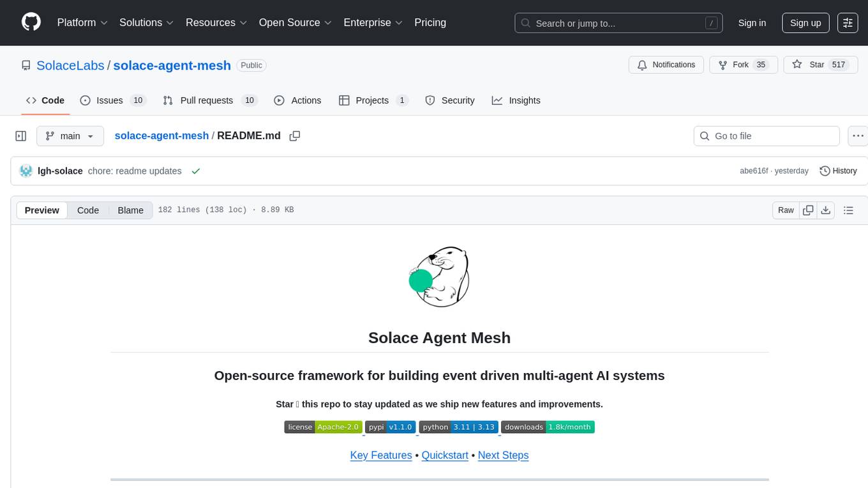Image resolution: width=868 pixels, height=488 pixels.
Task: Switch to Preview view
Action: coord(42,210)
